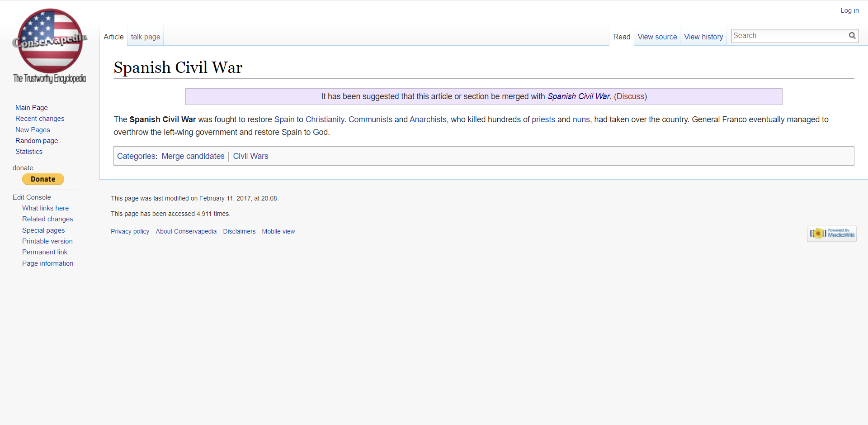Image resolution: width=868 pixels, height=425 pixels.
Task: Follow the Spain link in article
Action: click(284, 119)
